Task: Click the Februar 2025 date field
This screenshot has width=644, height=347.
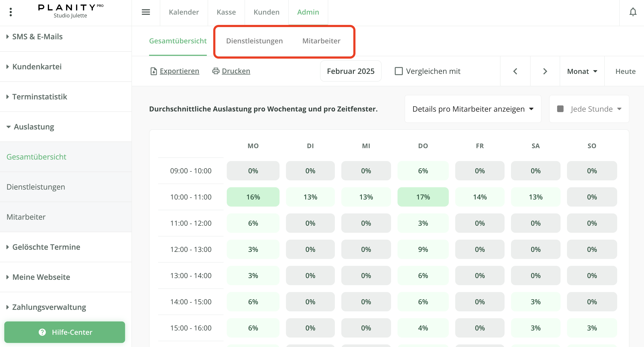Action: pyautogui.click(x=351, y=71)
